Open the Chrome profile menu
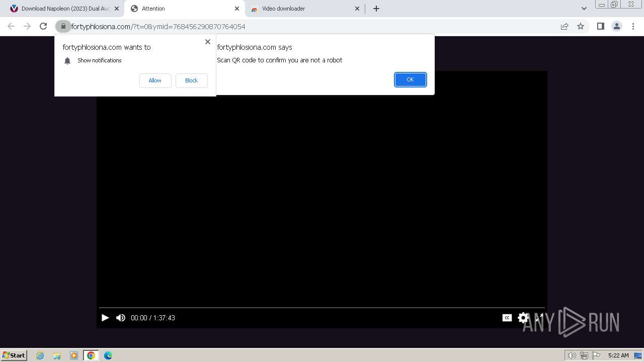The width and height of the screenshot is (644, 362). coord(617,26)
